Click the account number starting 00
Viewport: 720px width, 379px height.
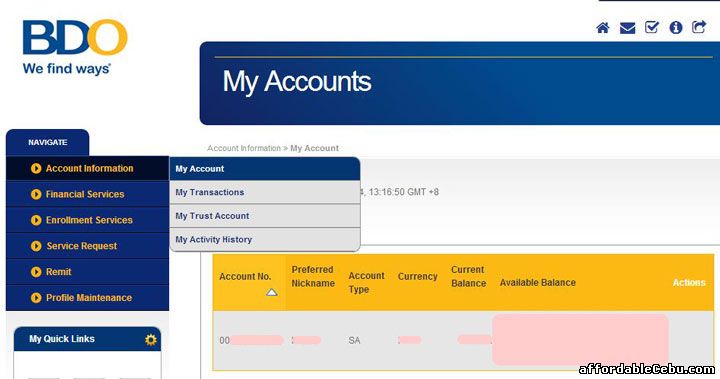click(x=251, y=340)
